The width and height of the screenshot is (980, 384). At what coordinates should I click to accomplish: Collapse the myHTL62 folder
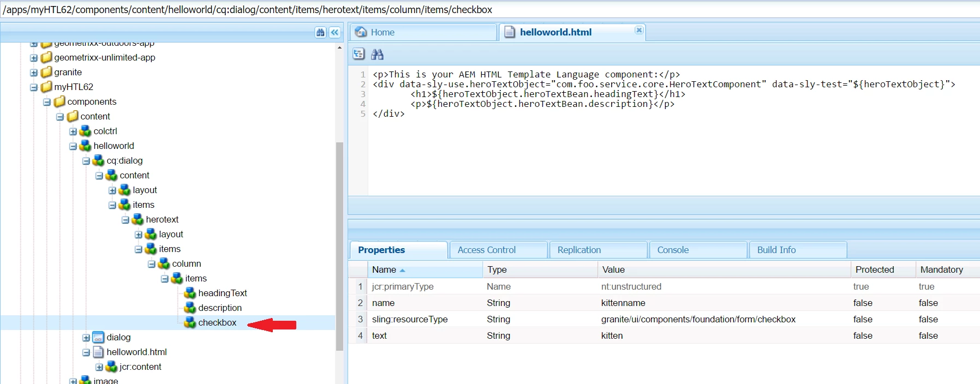click(x=34, y=87)
